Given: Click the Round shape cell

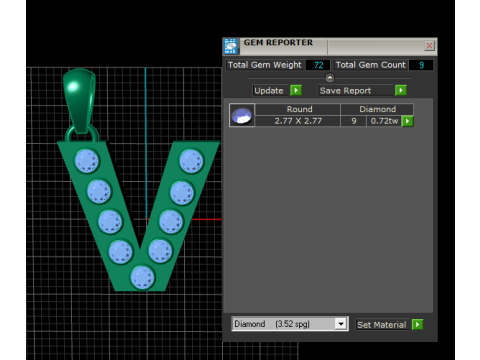Looking at the screenshot, I should (x=298, y=109).
